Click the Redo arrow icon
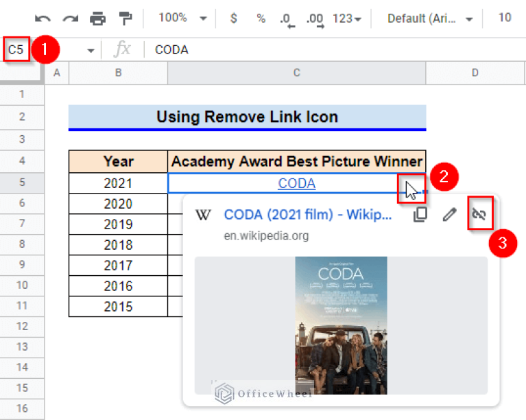 coord(70,19)
